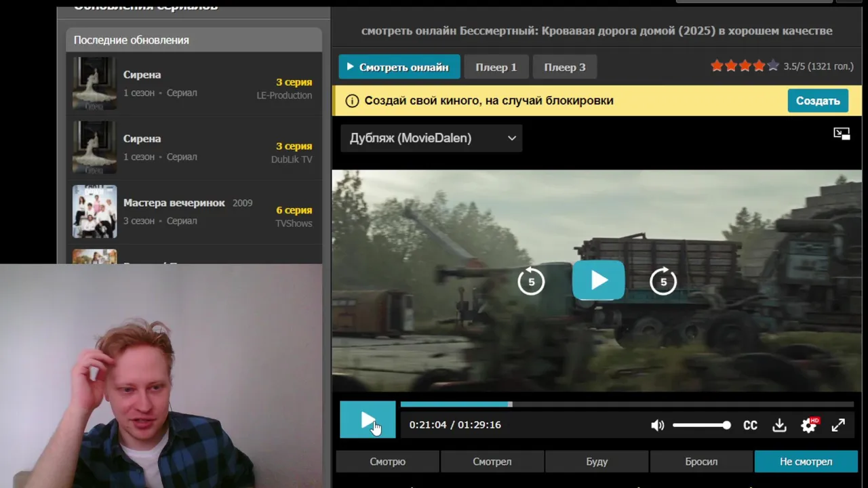Click the Сирена DubLik TV poster thumbnail
This screenshot has width=868, height=488.
[95, 147]
